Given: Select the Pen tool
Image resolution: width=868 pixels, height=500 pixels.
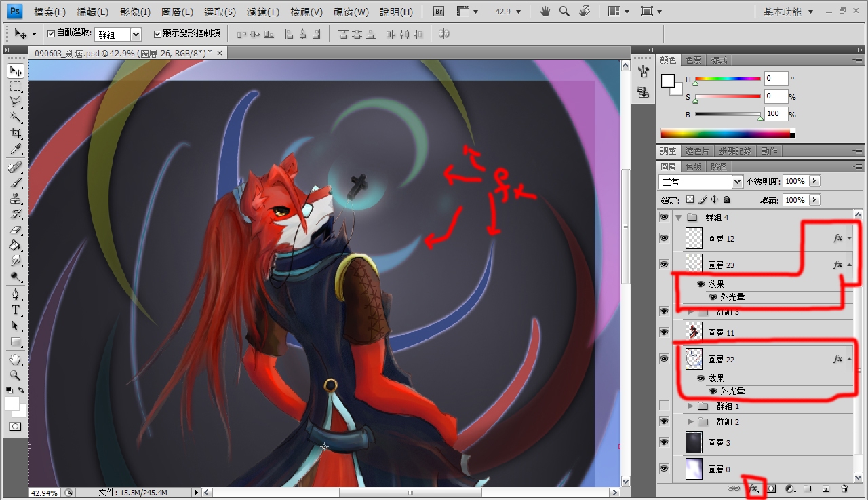Looking at the screenshot, I should click(16, 294).
